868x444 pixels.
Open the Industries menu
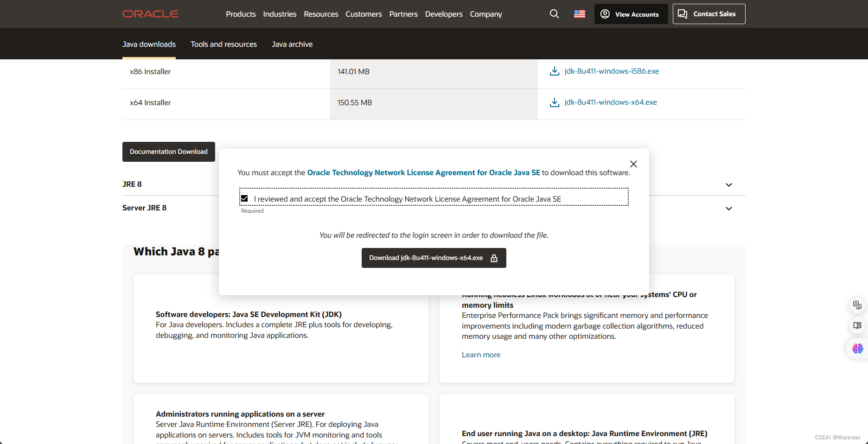(x=280, y=14)
